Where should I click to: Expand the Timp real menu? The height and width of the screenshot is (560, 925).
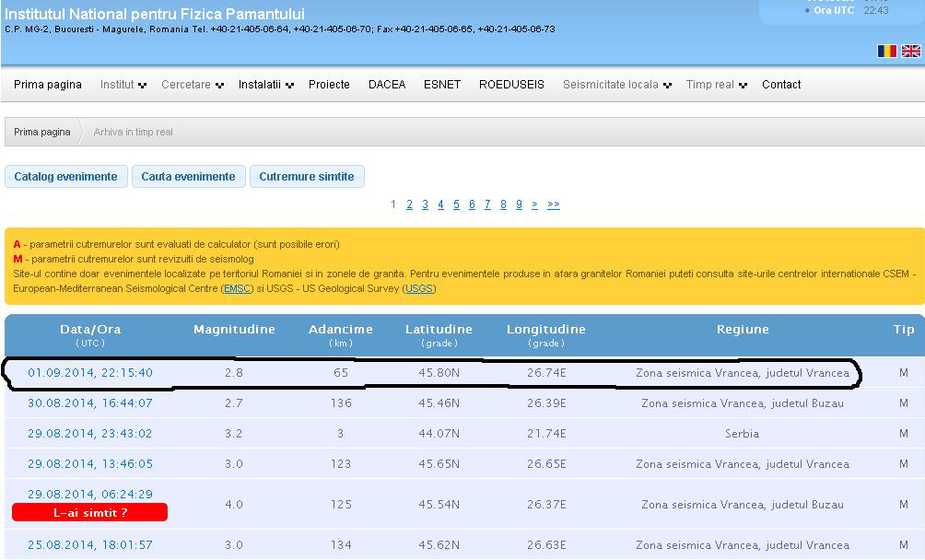(715, 85)
